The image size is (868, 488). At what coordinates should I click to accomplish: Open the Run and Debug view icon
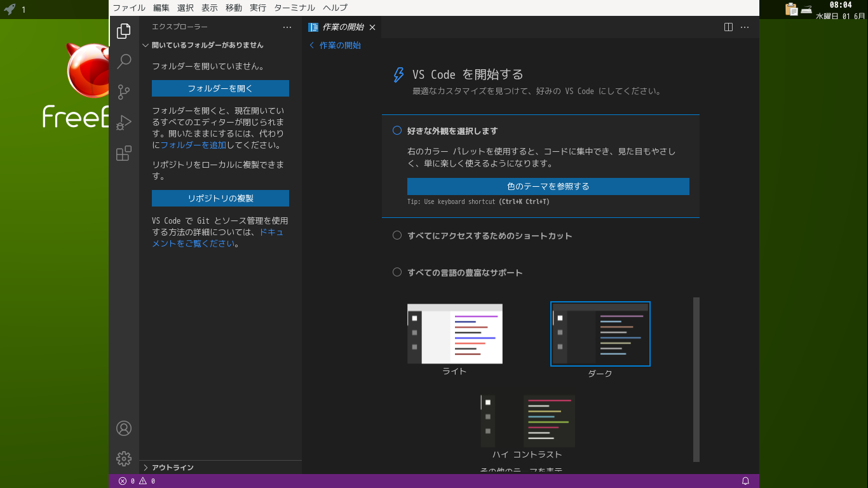coord(124,122)
